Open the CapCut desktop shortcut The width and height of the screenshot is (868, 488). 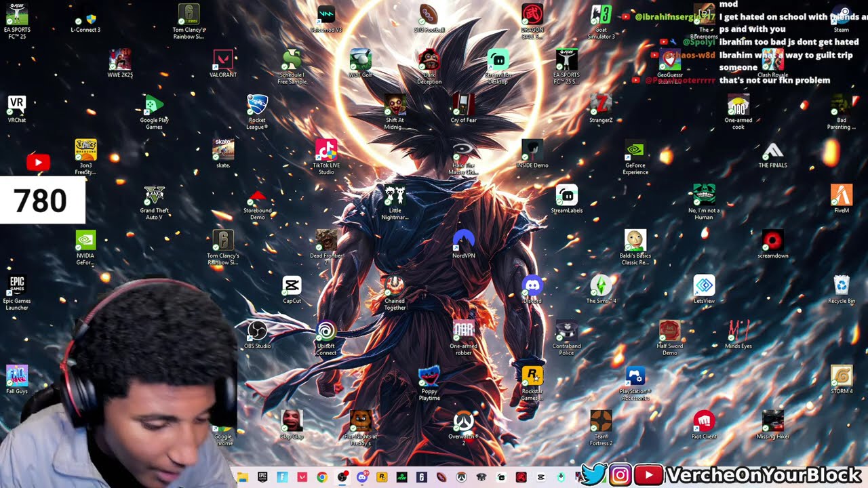(x=292, y=290)
